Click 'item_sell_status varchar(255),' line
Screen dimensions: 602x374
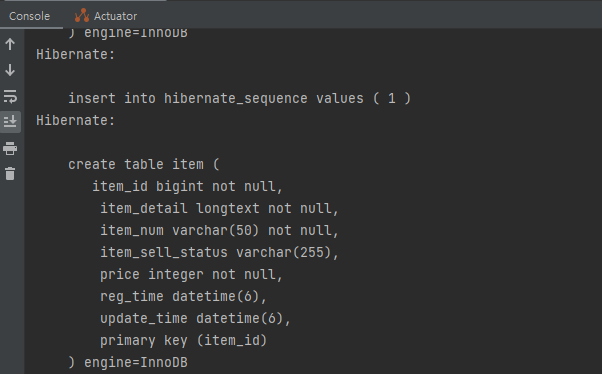[219, 252]
